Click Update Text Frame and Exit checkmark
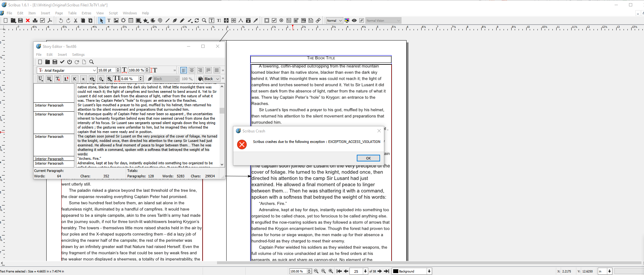 (x=62, y=62)
